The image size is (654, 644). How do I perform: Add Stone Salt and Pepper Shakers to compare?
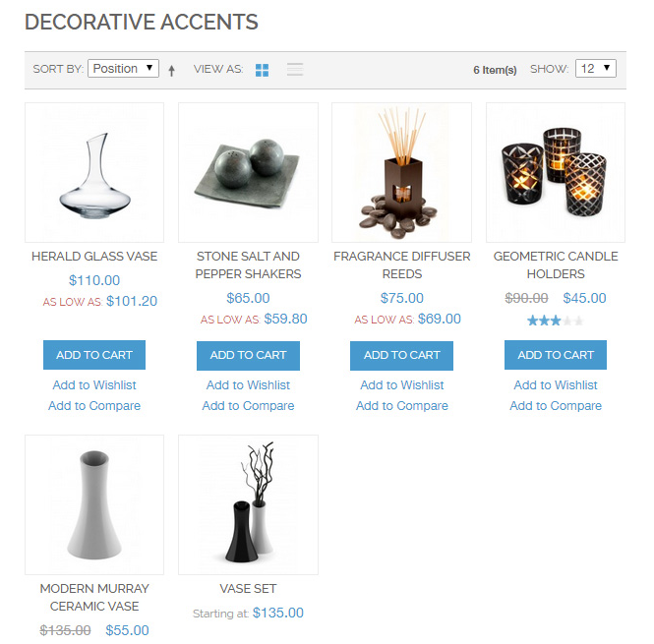pos(248,406)
